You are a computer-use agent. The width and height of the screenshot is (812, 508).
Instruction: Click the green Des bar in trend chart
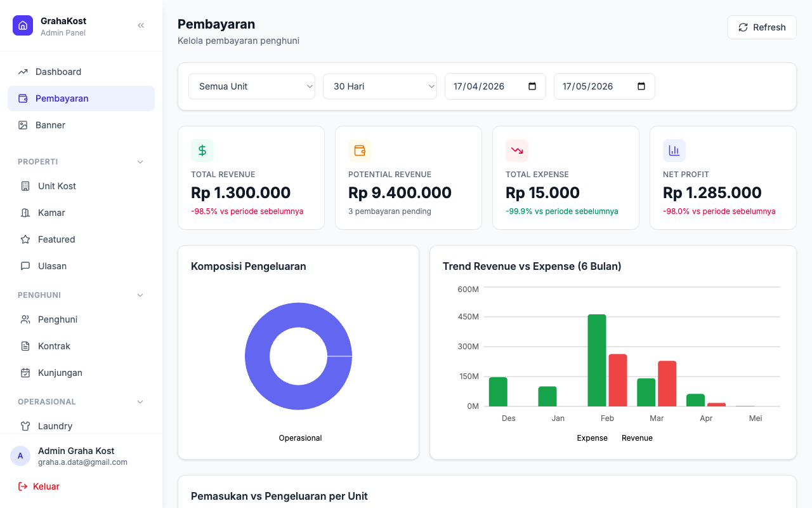[498, 392]
